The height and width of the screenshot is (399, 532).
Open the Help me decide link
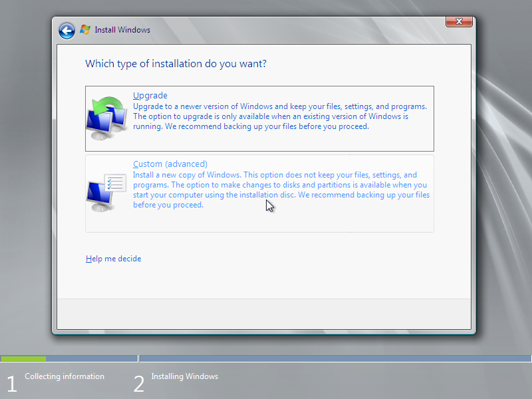113,259
